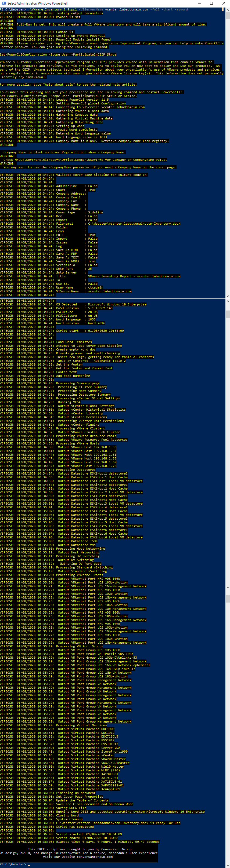Click the scroll-up arrow beside the first command line

[228, 10]
